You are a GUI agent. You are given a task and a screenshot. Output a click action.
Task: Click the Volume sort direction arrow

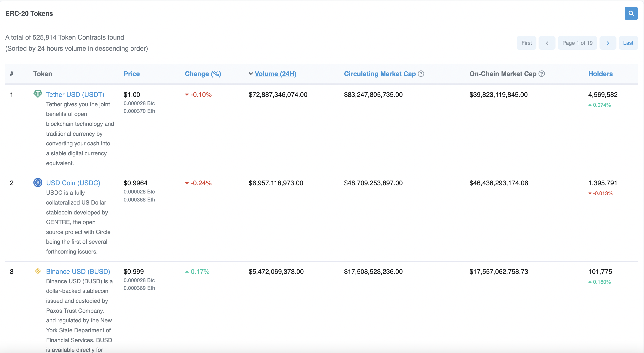pos(251,74)
